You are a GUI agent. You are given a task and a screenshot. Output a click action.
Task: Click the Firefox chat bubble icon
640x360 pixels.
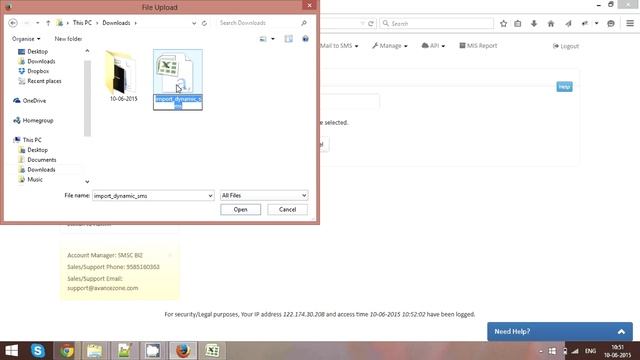click(x=611, y=24)
